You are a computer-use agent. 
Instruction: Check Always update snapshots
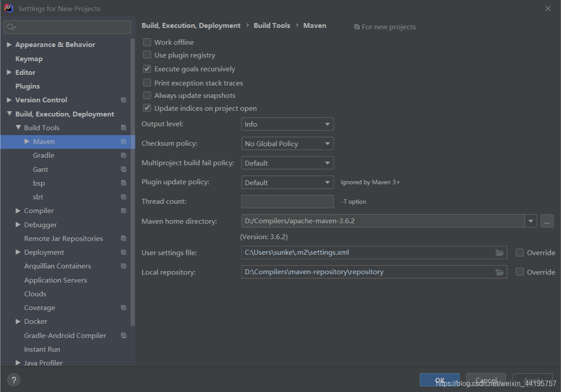pos(147,95)
